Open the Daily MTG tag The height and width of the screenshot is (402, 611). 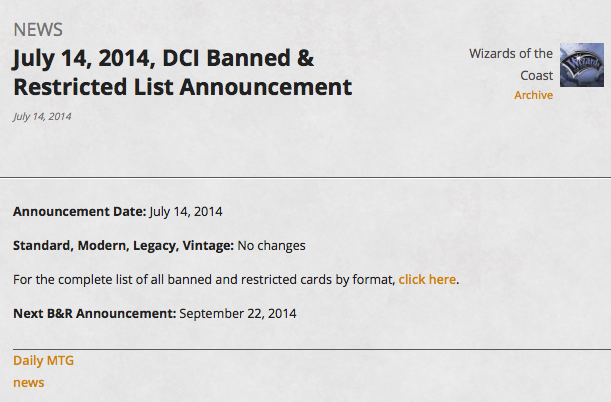click(43, 360)
